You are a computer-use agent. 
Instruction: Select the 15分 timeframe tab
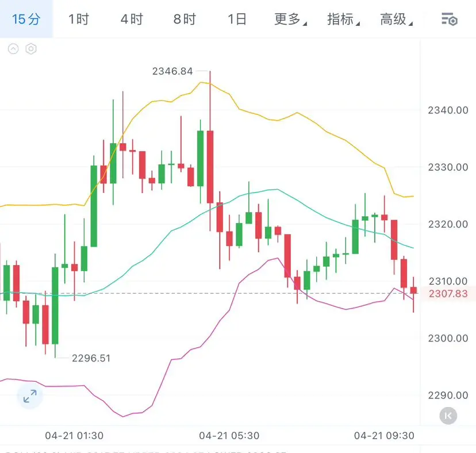coord(26,19)
